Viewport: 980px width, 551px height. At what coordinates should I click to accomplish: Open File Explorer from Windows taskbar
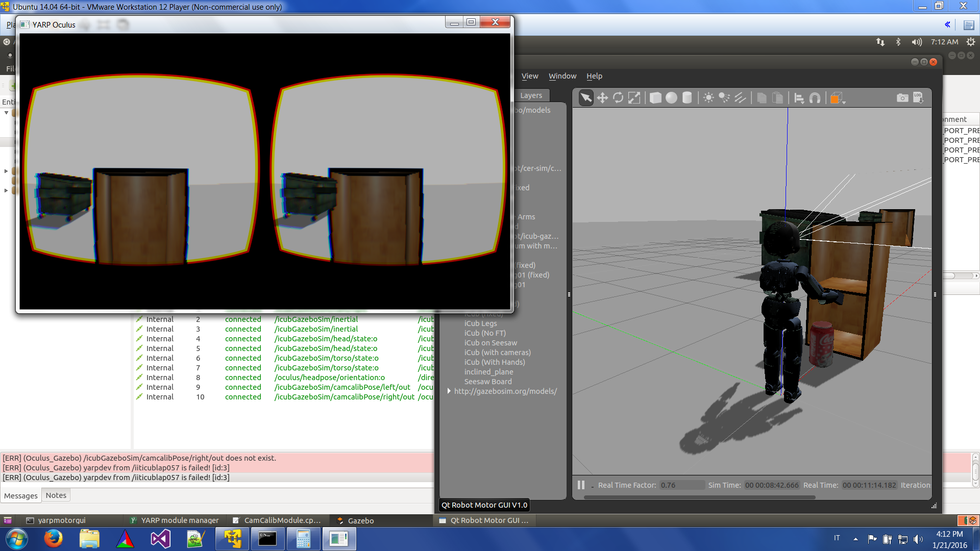[x=89, y=539]
